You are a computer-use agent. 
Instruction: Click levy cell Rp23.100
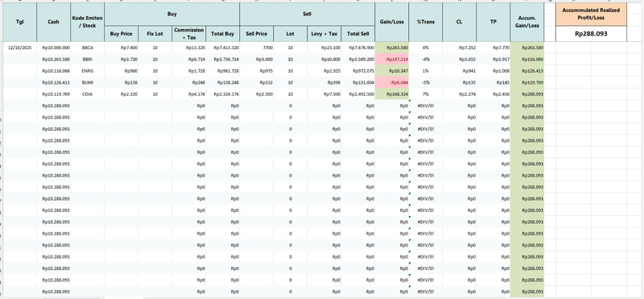324,48
